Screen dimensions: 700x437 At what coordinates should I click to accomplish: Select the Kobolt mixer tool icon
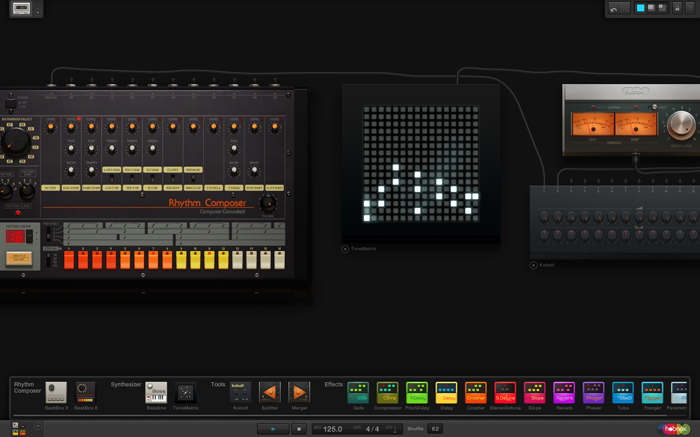pyautogui.click(x=240, y=392)
